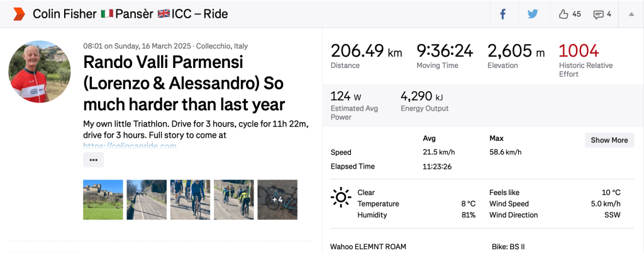Open the castle on a hill photo thumbnail
This screenshot has width=644, height=253.
pyautogui.click(x=103, y=200)
